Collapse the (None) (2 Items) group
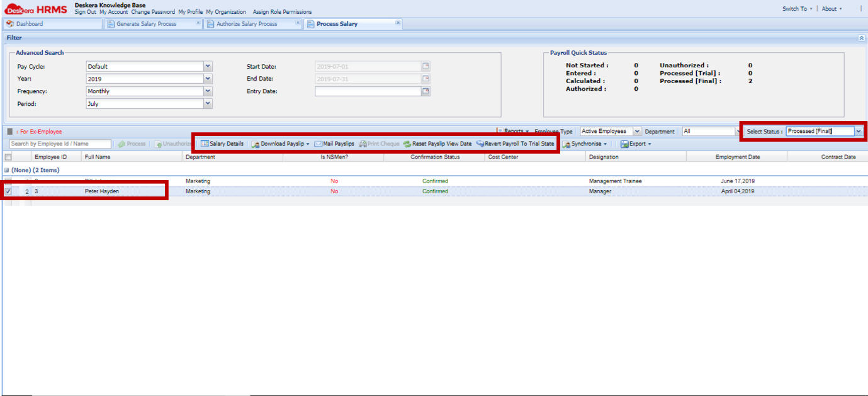The height and width of the screenshot is (396, 868). [7, 170]
